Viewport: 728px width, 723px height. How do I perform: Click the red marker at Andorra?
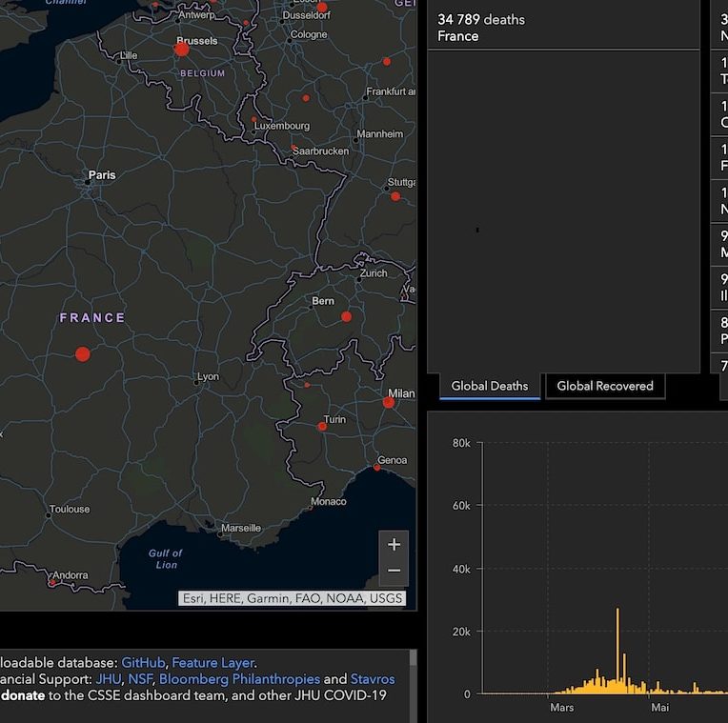[x=52, y=582]
